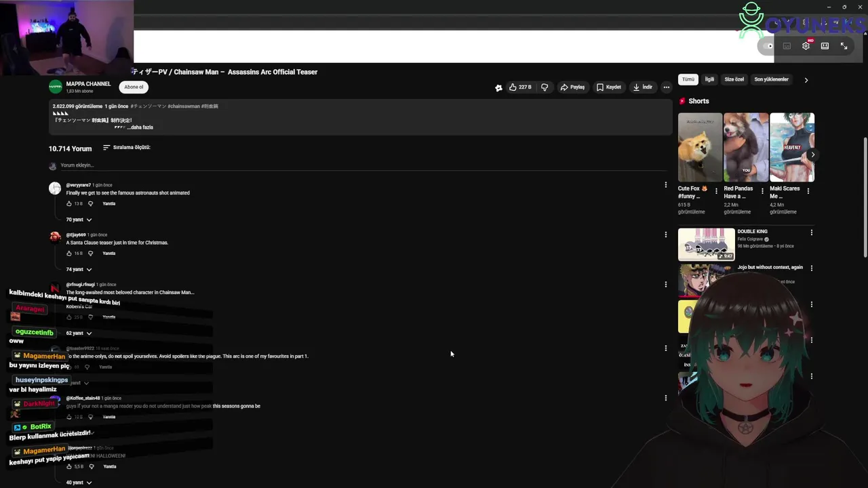Image resolution: width=868 pixels, height=488 pixels.
Task: Click the page vertical scrollbar
Action: pyautogui.click(x=865, y=197)
